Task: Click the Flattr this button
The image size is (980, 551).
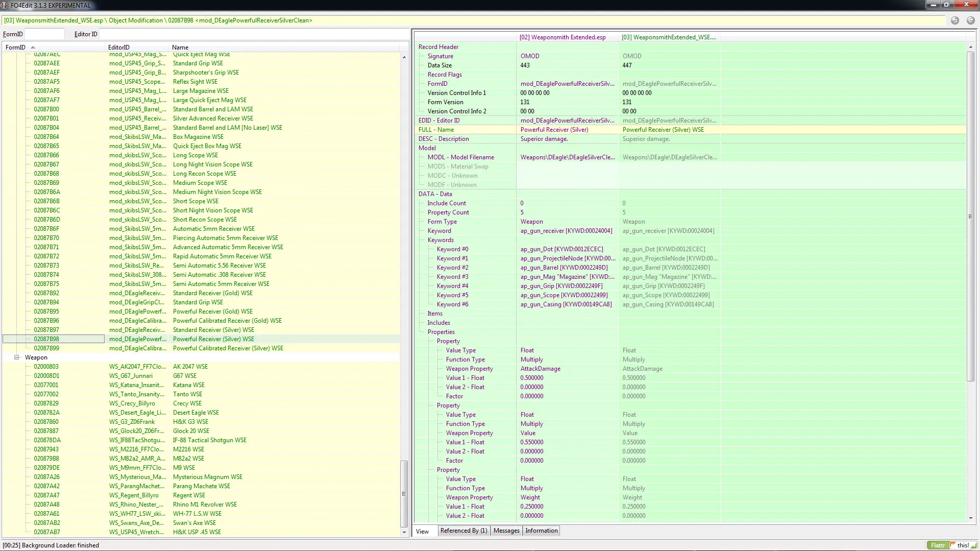Action: coord(952,545)
